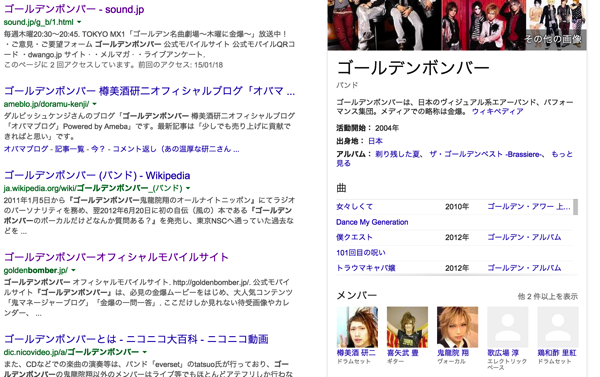Open the song 女々しくて

tap(354, 207)
